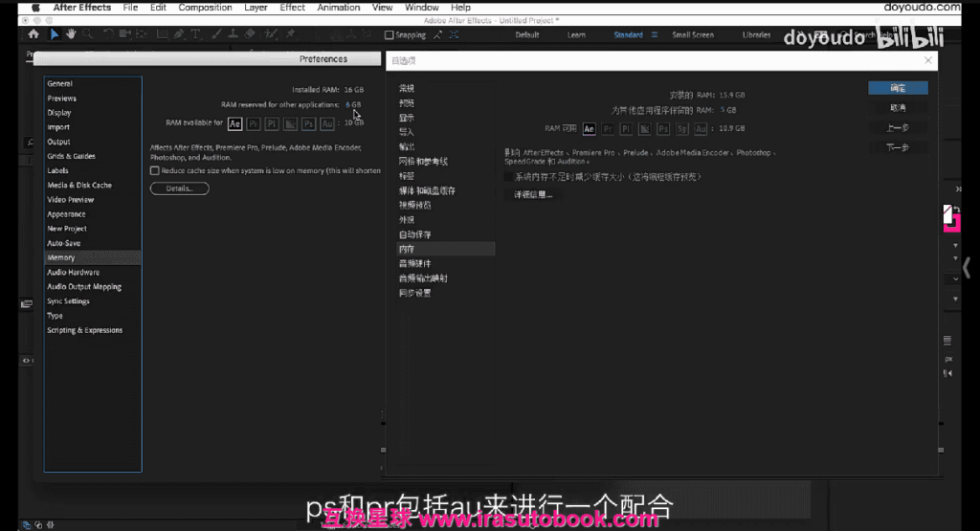Select 媒体和磁盘缓存 in Chinese list
This screenshot has height=531, width=980.
(x=427, y=191)
